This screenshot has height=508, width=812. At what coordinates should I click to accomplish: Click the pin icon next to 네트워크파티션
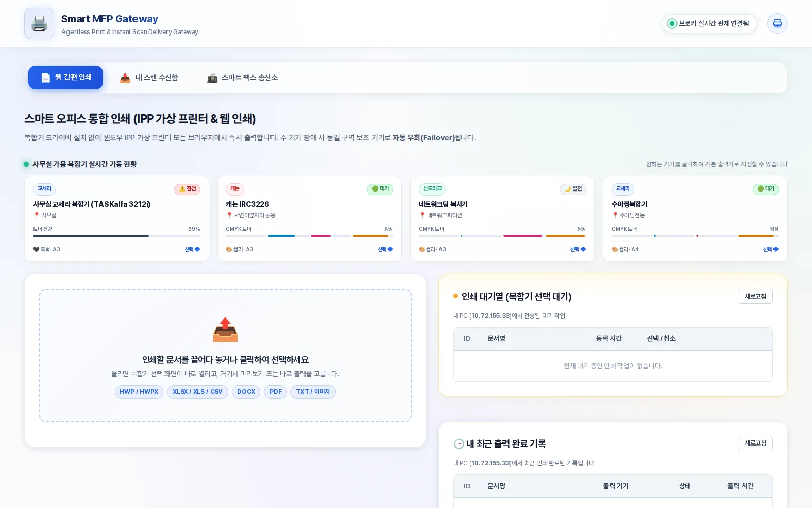pos(422,215)
